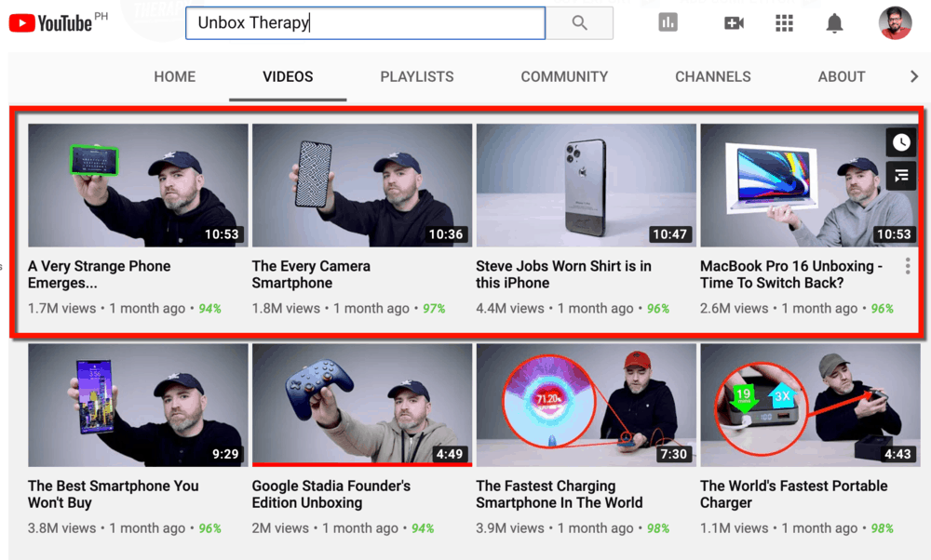
Task: Open the YouTube apps grid icon
Action: (x=784, y=23)
